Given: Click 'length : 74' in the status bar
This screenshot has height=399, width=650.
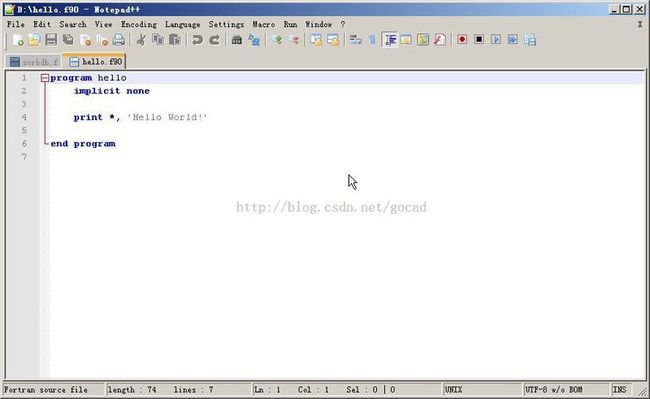Looking at the screenshot, I should 132,390.
